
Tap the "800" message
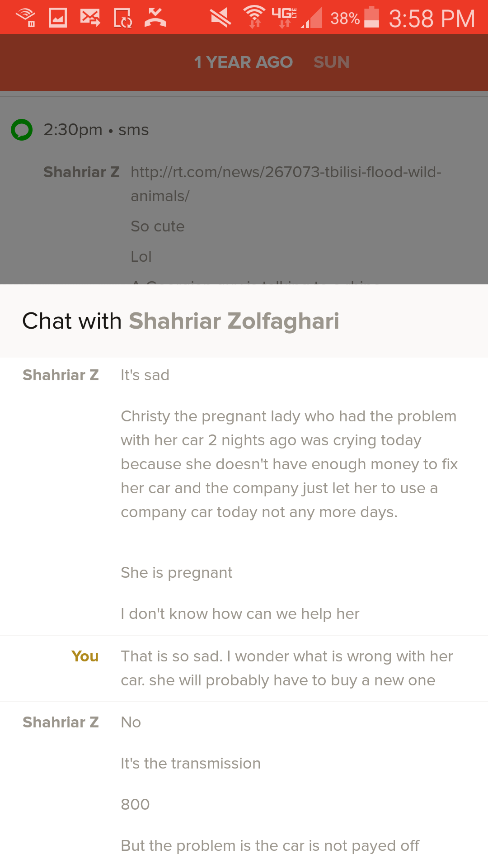(x=135, y=805)
